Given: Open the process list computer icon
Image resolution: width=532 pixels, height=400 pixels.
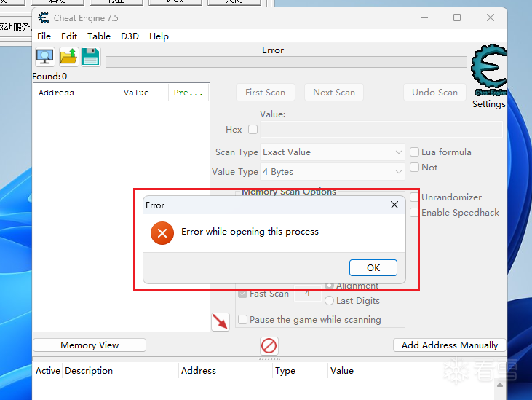Looking at the screenshot, I should [45, 57].
